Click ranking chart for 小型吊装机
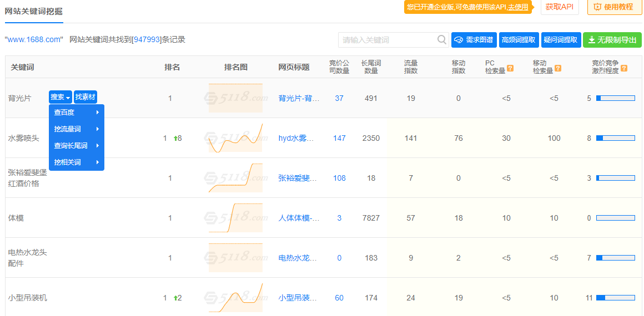This screenshot has height=316, width=644. coord(235,298)
